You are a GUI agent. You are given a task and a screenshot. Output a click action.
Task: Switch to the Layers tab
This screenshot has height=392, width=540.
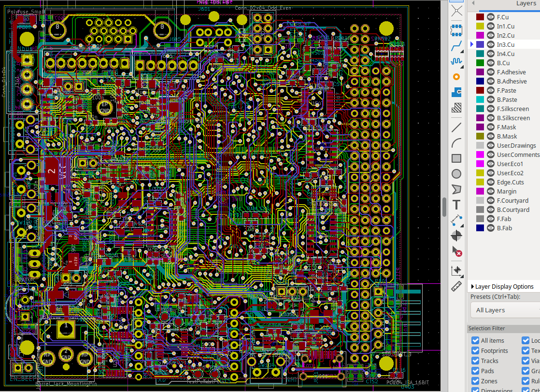(x=526, y=3)
